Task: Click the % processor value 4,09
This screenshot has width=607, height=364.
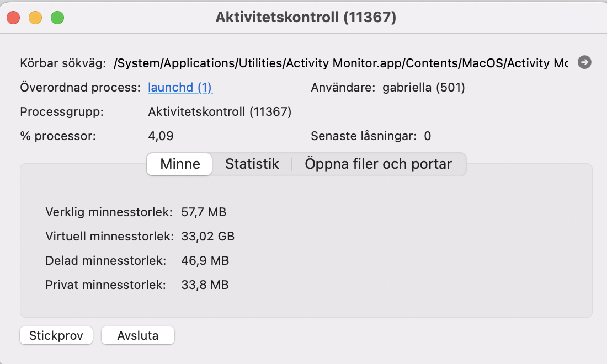Action: pos(161,136)
